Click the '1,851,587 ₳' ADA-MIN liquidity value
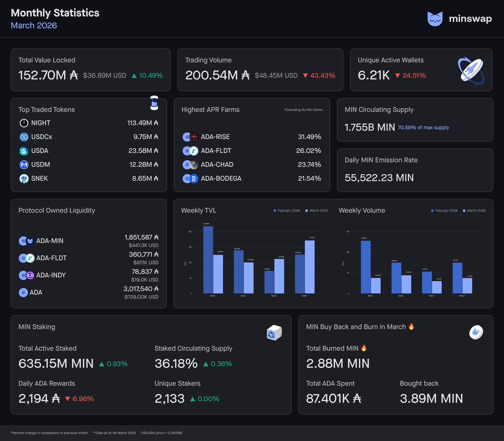The image size is (504, 441). point(142,237)
